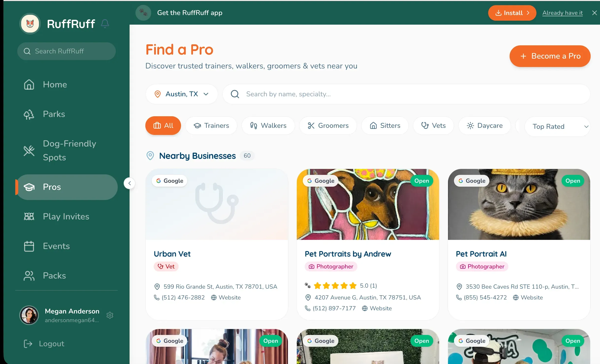Click the Become a Pro button

[550, 56]
